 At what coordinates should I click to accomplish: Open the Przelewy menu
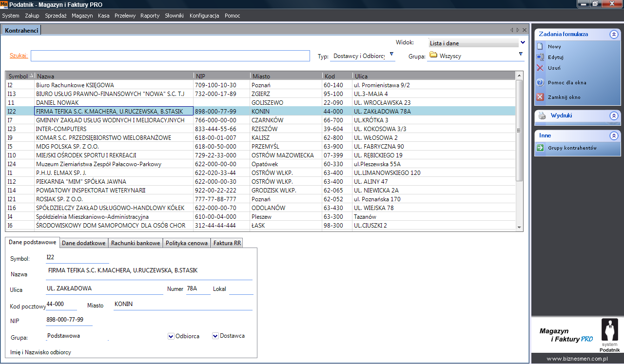pos(125,16)
